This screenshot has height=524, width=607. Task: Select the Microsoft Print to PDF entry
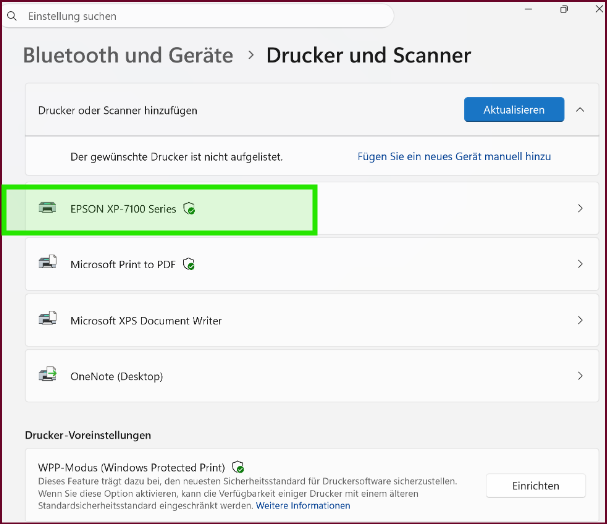click(312, 264)
